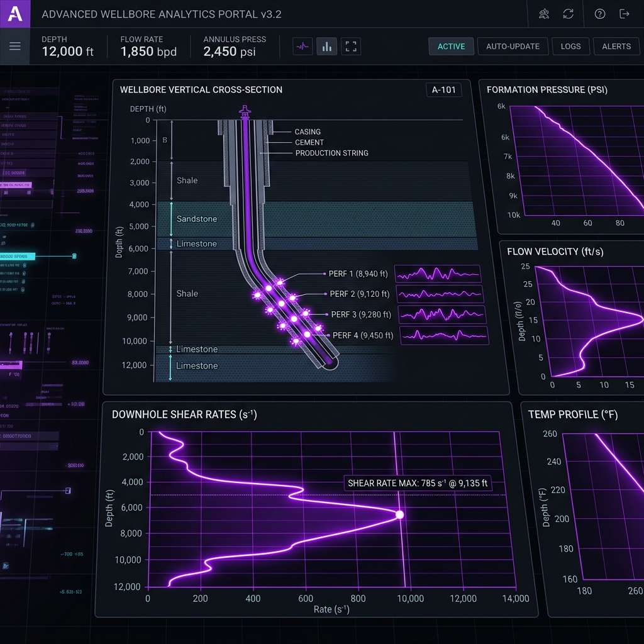
Task: Click the wellhead icon at surface
Action: 245,112
